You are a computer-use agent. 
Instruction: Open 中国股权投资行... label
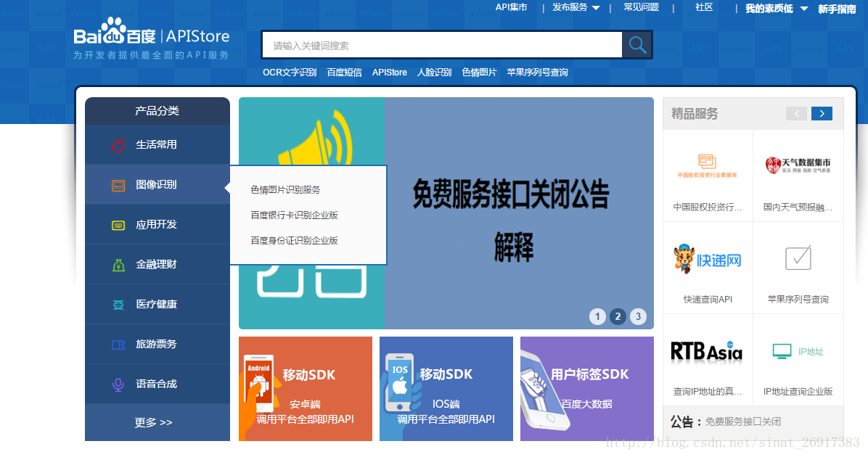click(707, 207)
